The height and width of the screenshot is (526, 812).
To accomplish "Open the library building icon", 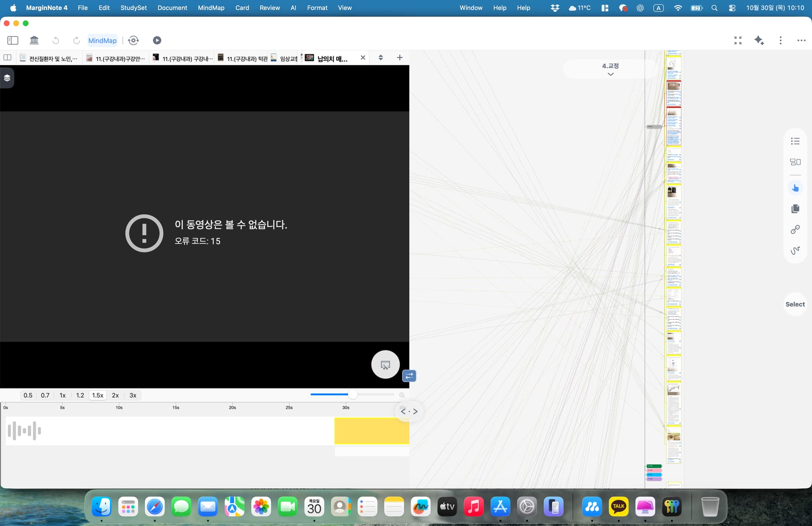I will point(34,40).
